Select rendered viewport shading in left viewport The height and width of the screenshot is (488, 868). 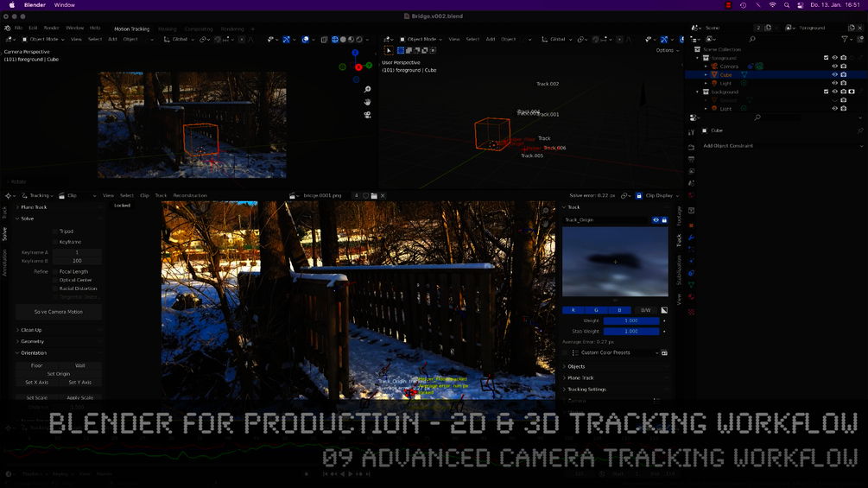359,39
